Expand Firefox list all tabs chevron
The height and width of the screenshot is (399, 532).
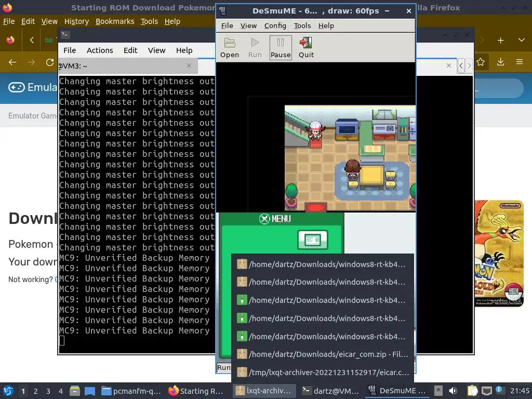pyautogui.click(x=522, y=41)
